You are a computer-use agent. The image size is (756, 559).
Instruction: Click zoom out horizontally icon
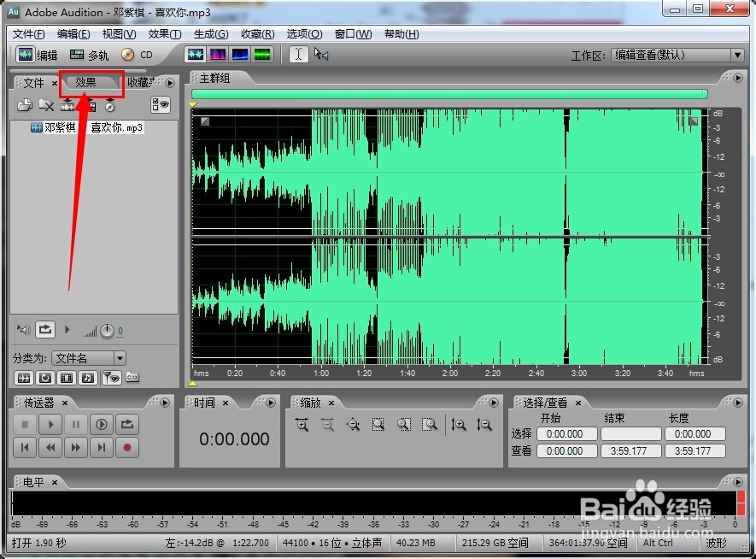tap(328, 425)
